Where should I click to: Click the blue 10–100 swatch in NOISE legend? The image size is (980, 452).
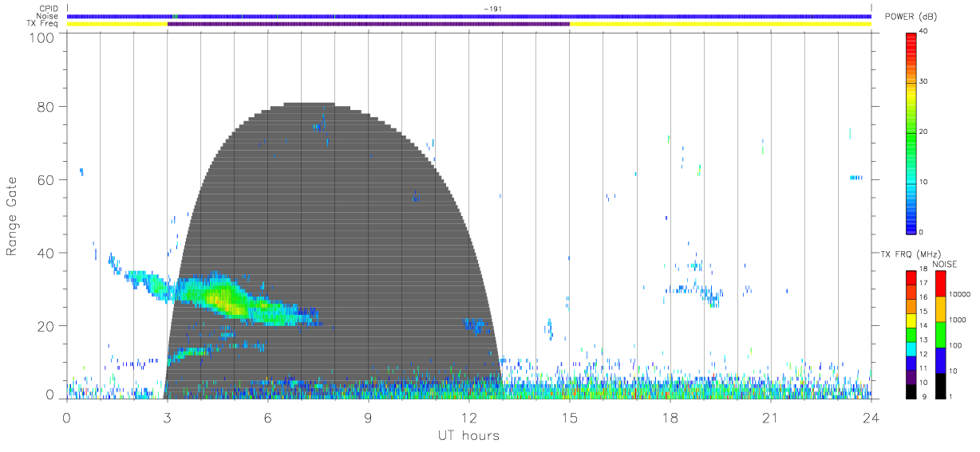940,360
